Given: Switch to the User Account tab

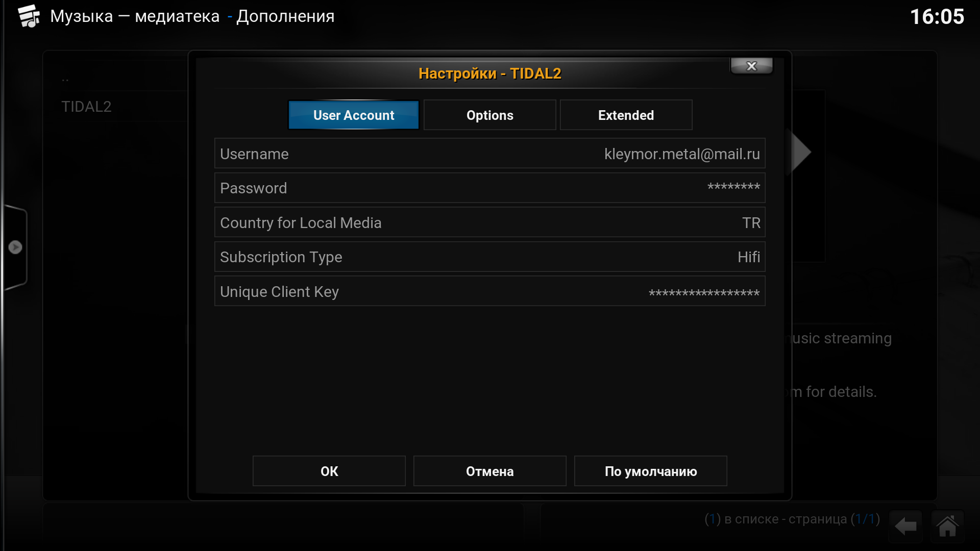Looking at the screenshot, I should (x=354, y=115).
